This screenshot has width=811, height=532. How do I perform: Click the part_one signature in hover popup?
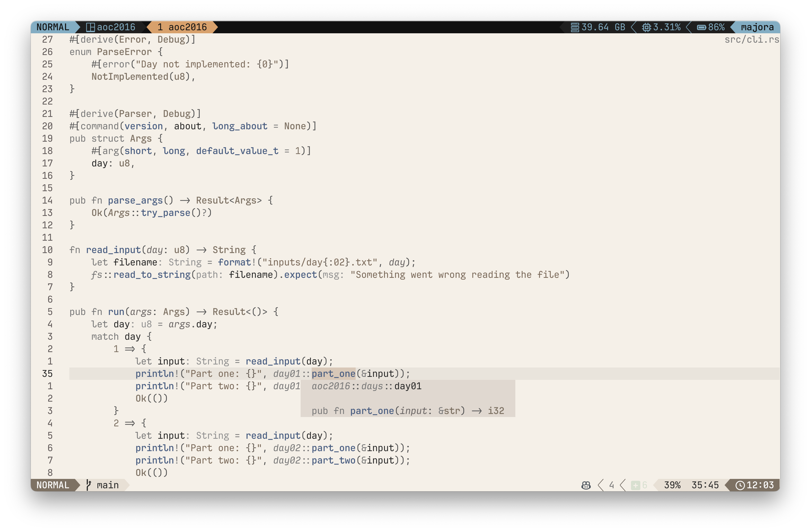pos(407,411)
